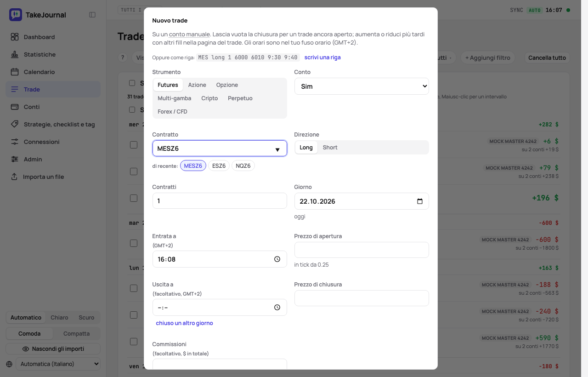This screenshot has height=377, width=588.
Task: Select the Opzione instrument tab
Action: (227, 85)
